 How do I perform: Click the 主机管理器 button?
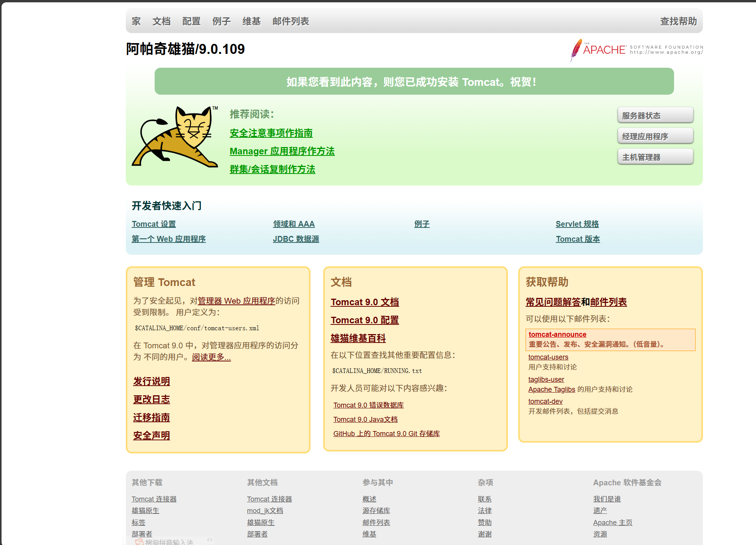655,157
